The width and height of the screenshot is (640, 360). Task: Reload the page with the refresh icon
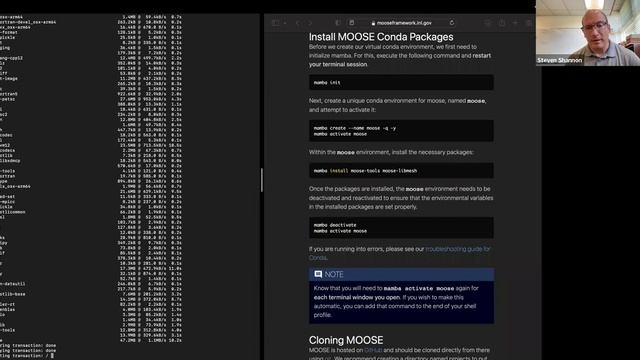click(451, 23)
